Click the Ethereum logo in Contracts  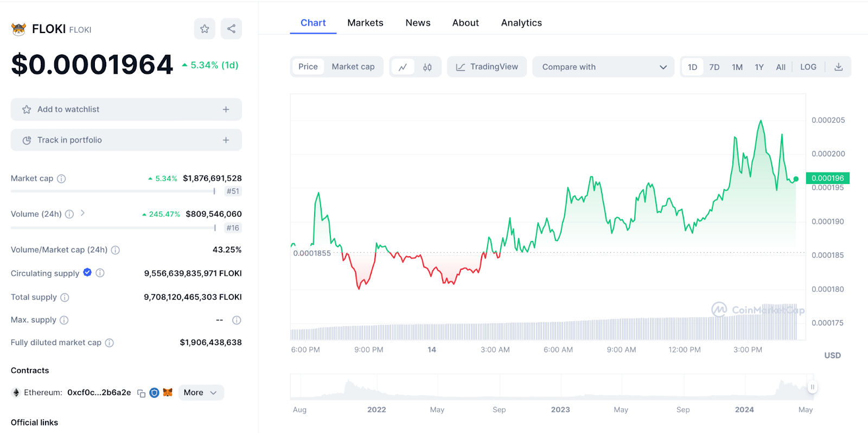click(16, 392)
